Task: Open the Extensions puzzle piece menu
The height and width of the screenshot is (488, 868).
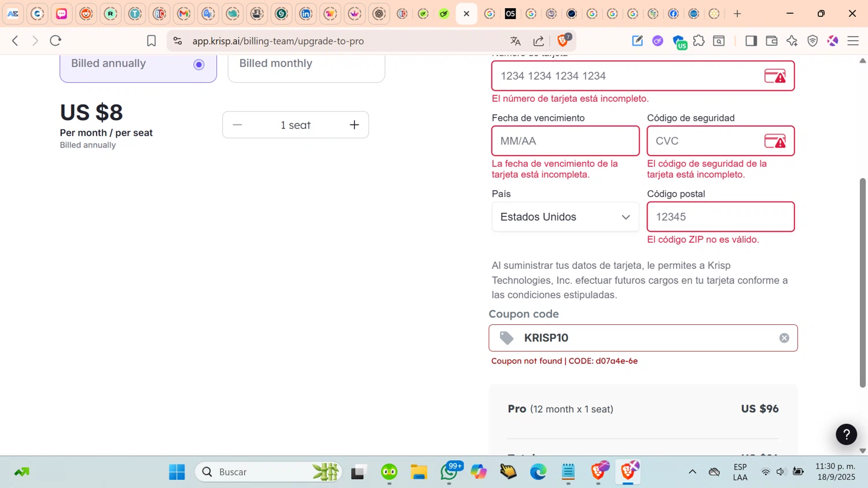Action: 699,40
